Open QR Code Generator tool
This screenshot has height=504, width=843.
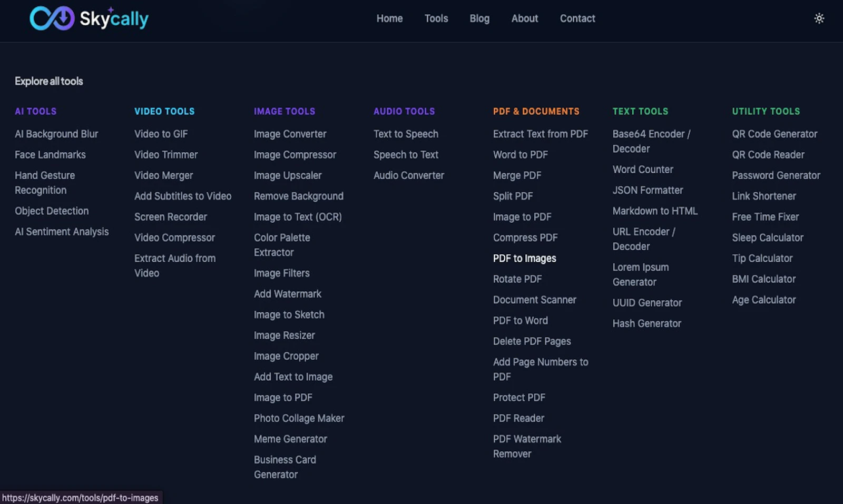(x=775, y=134)
